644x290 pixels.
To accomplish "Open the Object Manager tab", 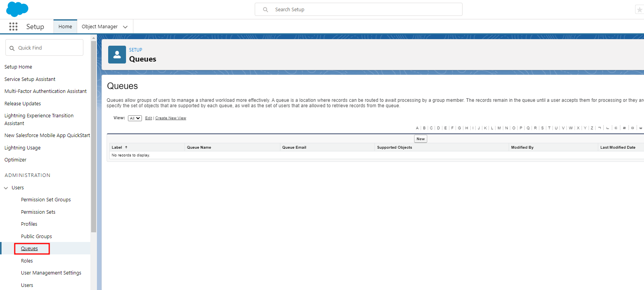I will pyautogui.click(x=100, y=27).
